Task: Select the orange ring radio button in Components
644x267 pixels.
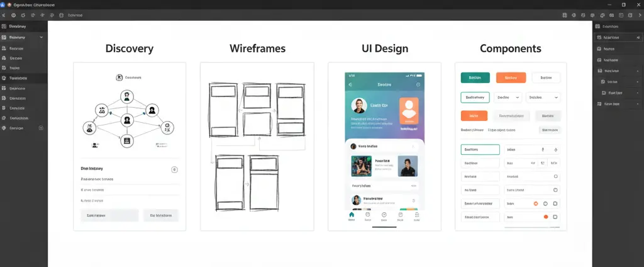Action: tap(536, 203)
